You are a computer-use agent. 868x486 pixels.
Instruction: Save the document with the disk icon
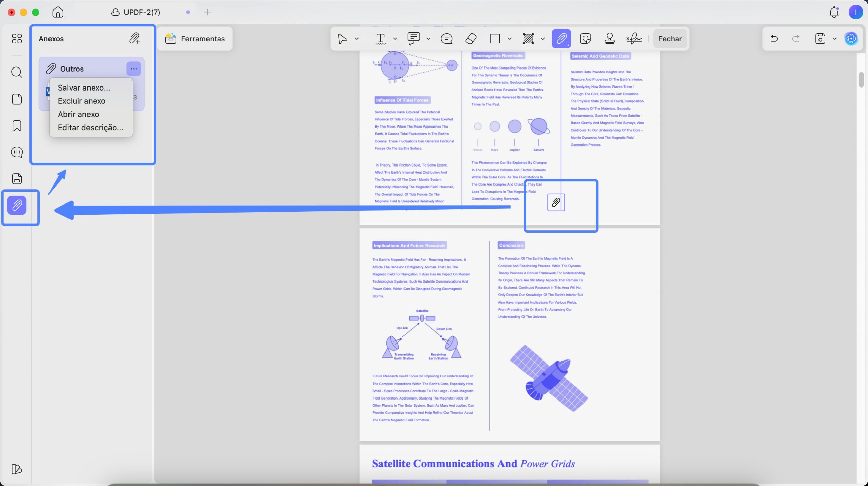[820, 39]
